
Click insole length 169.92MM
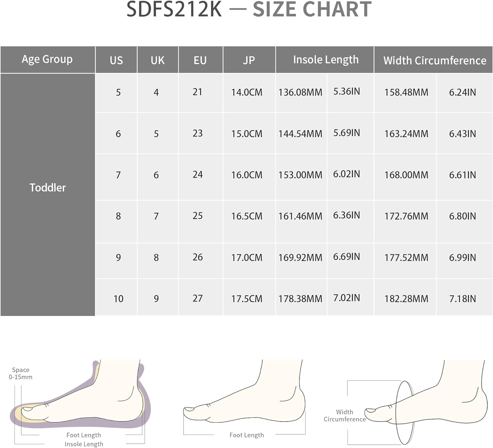click(300, 258)
